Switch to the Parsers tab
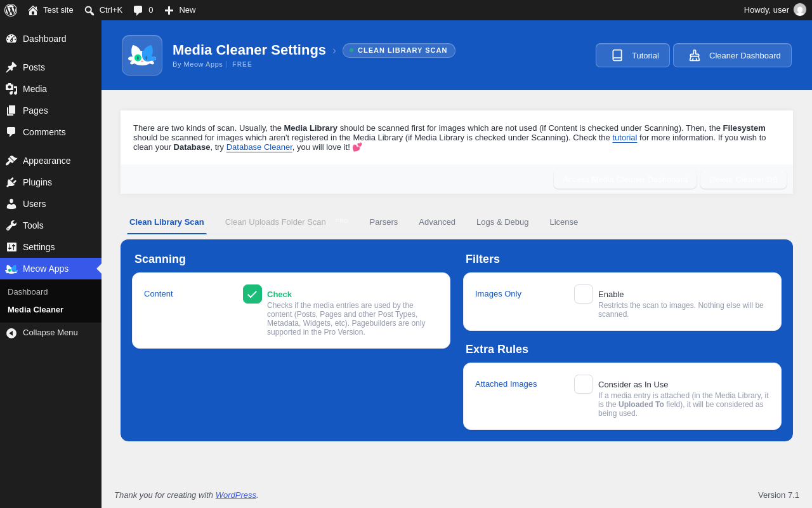This screenshot has width=812, height=508. [384, 222]
